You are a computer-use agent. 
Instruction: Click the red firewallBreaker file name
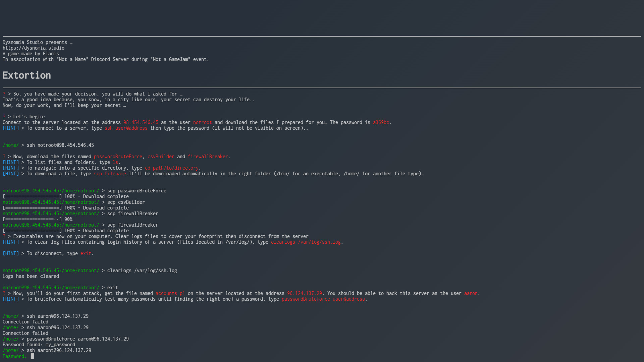(208, 157)
